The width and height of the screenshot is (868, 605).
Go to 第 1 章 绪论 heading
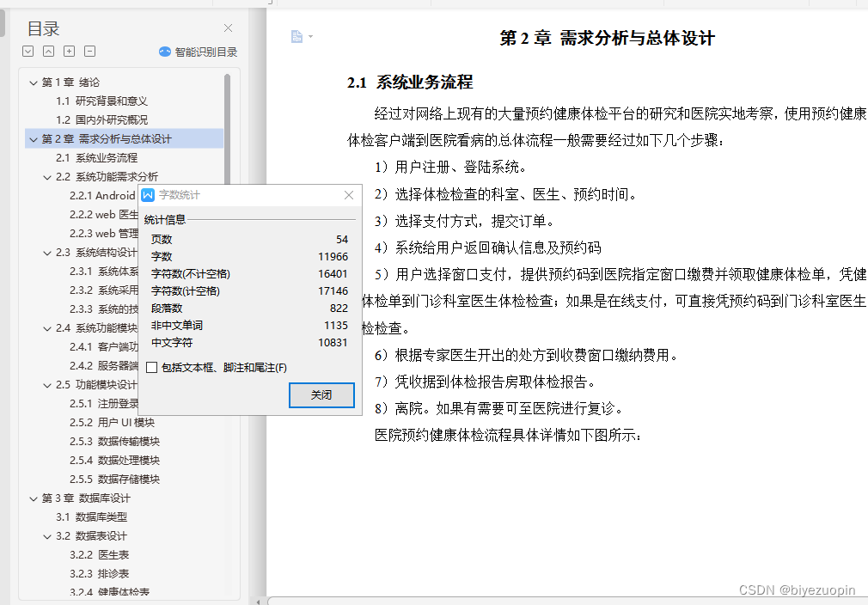70,82
